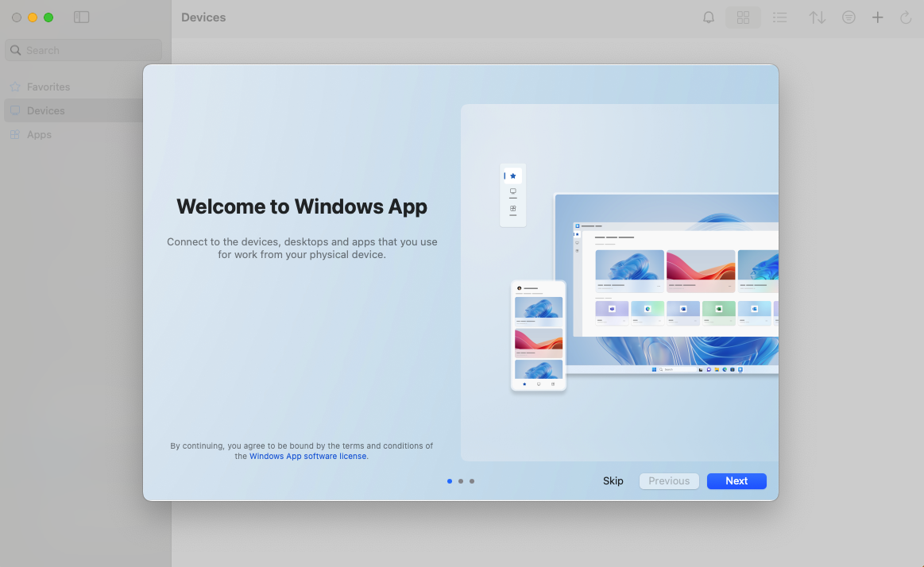Open the notifications bell
The image size is (924, 567).
tap(709, 17)
